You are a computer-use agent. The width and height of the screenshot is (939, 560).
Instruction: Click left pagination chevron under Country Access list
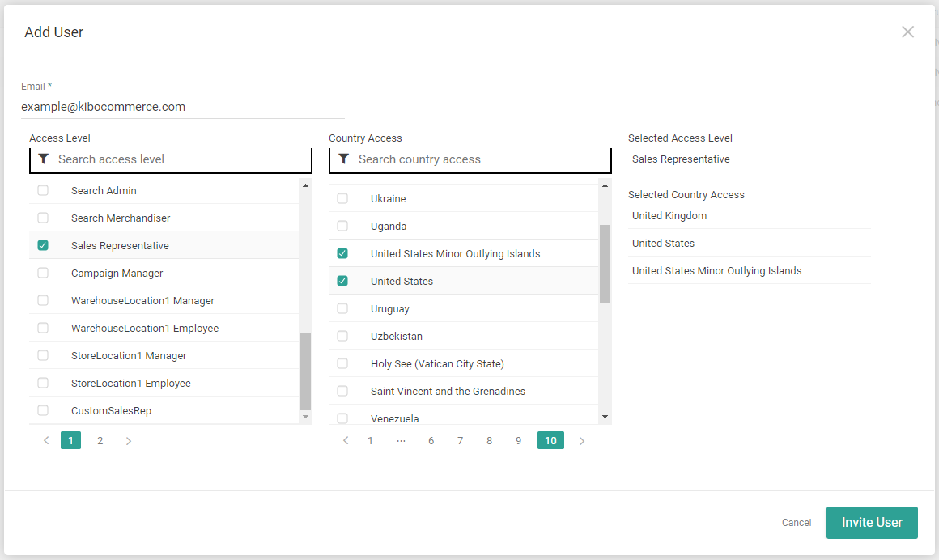coord(346,440)
